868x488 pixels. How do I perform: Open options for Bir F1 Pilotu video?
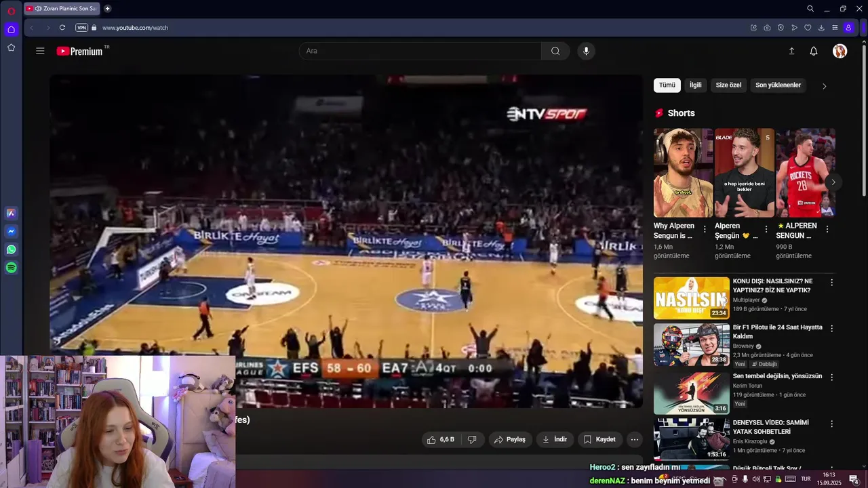(x=832, y=328)
